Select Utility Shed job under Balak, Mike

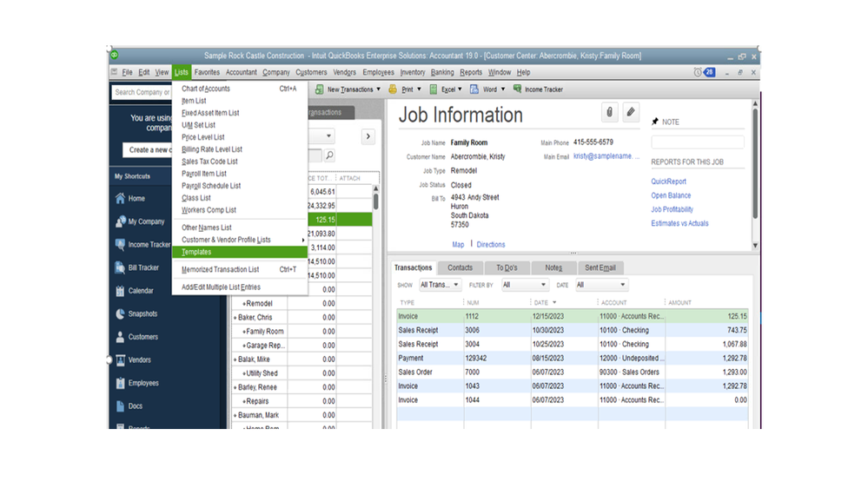301,373
